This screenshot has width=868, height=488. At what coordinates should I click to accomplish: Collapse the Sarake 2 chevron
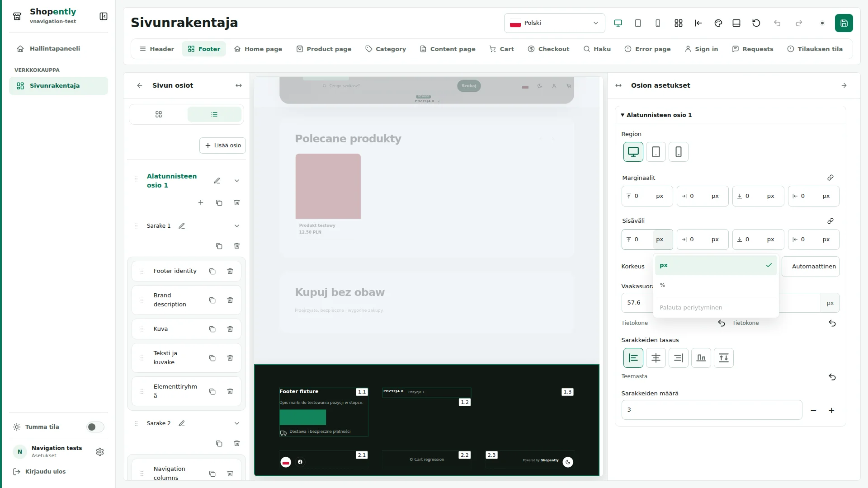[237, 423]
